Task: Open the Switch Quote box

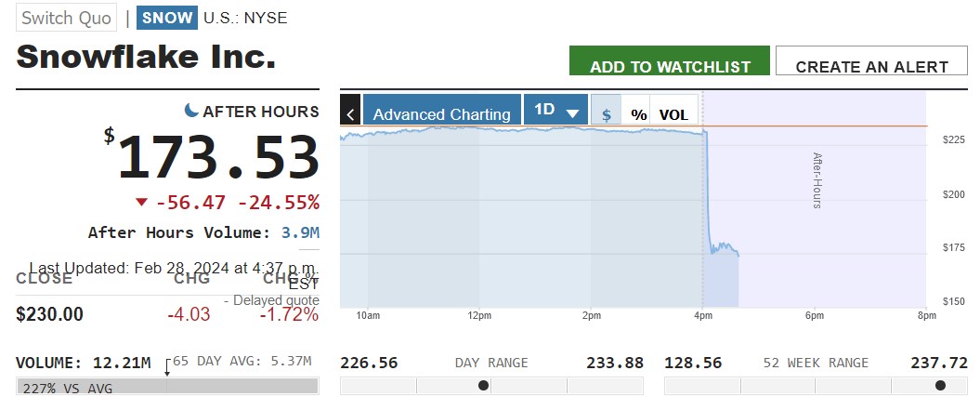Action: click(x=67, y=18)
